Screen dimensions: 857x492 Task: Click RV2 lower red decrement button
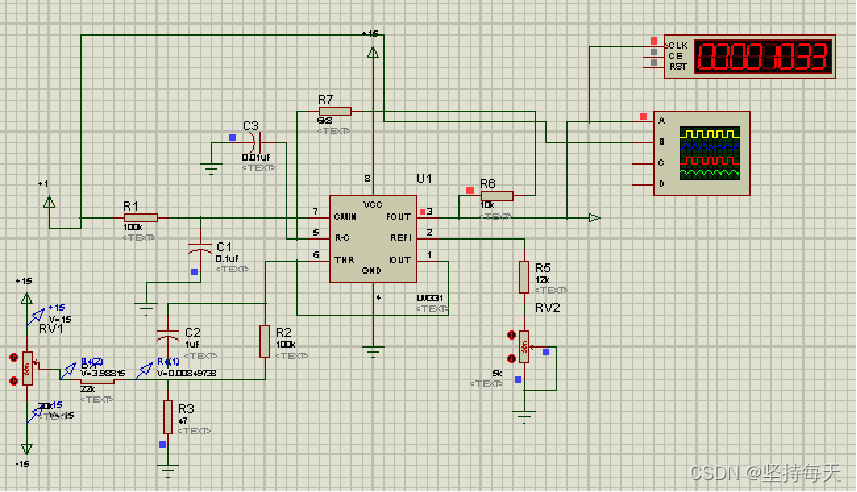click(511, 359)
